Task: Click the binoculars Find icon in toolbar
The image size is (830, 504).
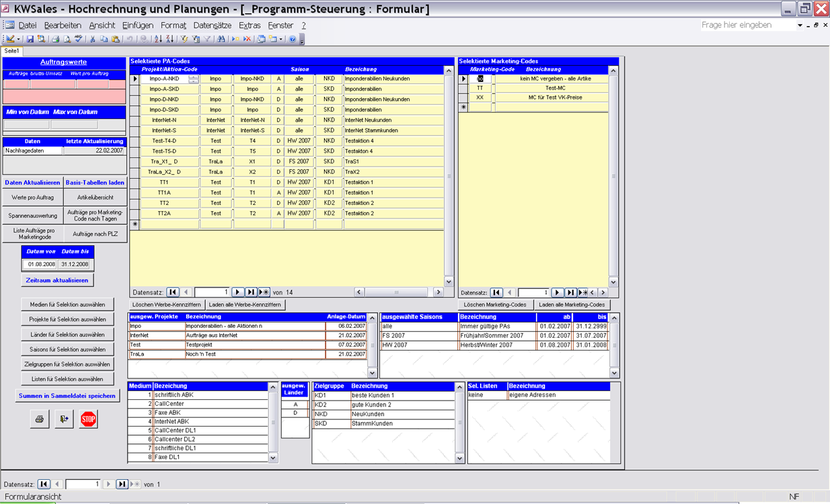Action: click(221, 39)
